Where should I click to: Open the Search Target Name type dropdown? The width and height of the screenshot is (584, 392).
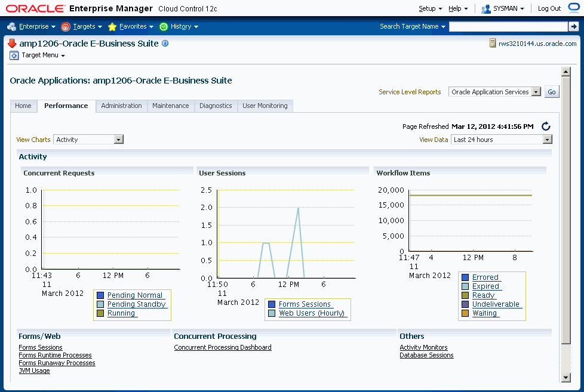coord(412,26)
